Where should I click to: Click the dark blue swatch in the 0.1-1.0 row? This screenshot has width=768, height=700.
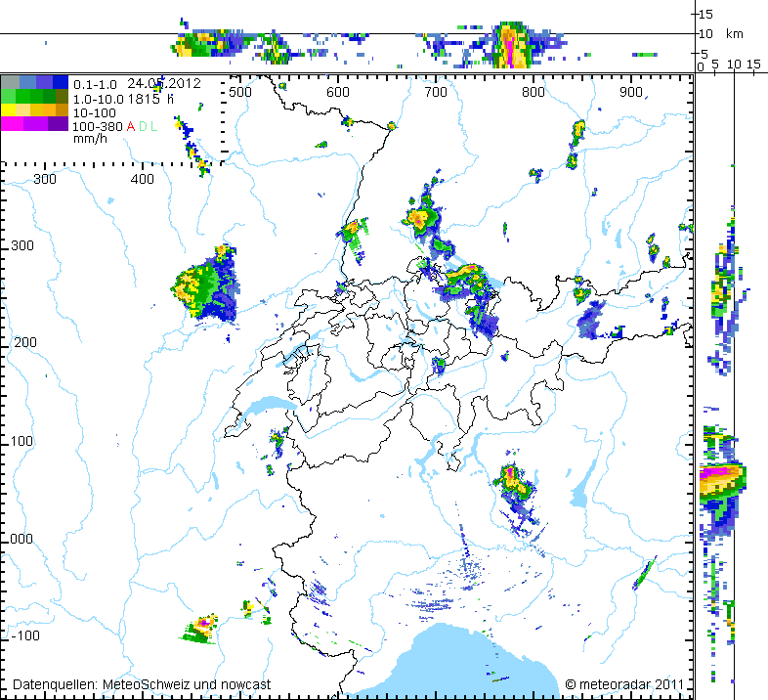click(61, 83)
